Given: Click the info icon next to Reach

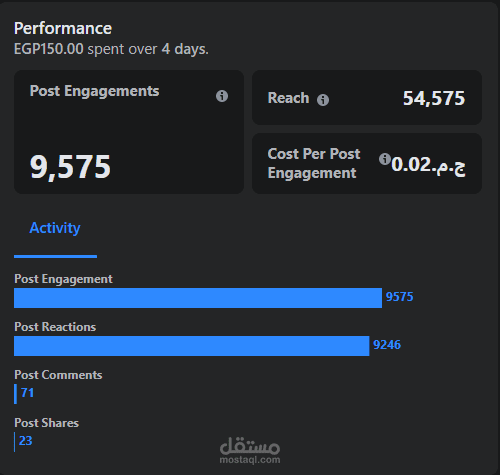Looking at the screenshot, I should (x=322, y=100).
